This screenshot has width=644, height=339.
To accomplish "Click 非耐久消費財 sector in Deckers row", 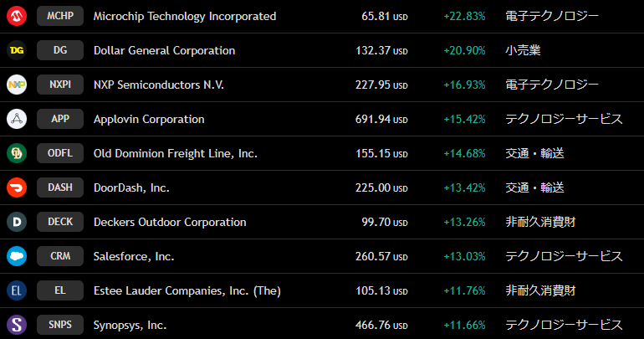I will (x=540, y=222).
